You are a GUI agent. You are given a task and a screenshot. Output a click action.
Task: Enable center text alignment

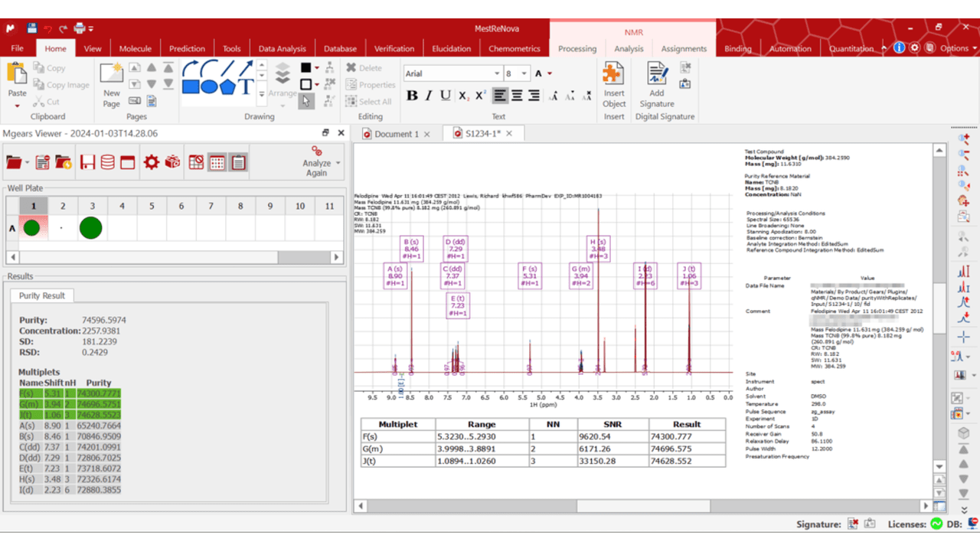pyautogui.click(x=517, y=96)
